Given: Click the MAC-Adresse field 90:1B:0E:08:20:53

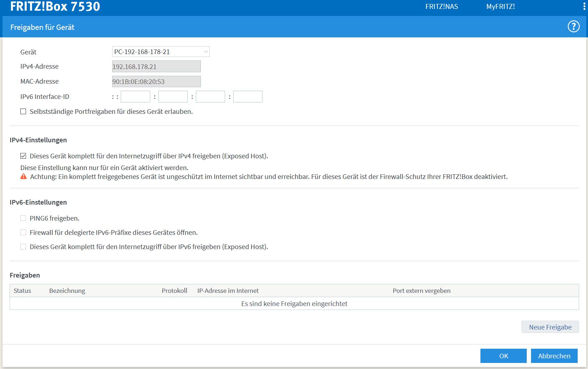Looking at the screenshot, I should [156, 81].
